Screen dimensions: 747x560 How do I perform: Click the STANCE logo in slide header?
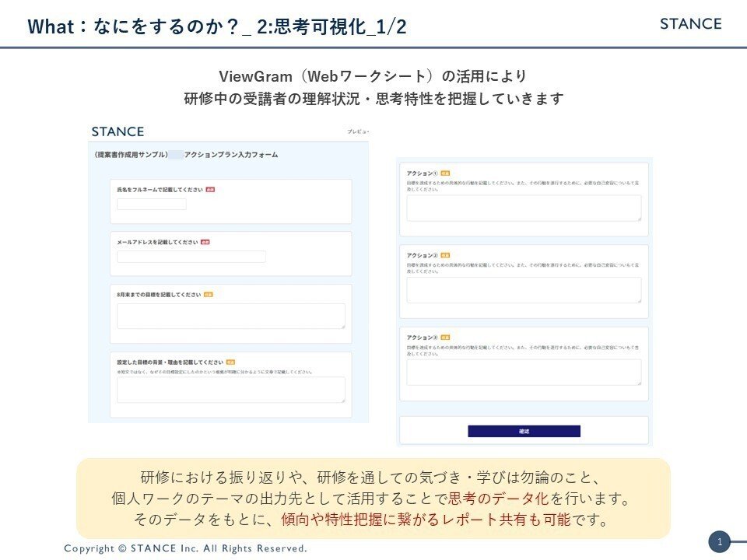690,23
